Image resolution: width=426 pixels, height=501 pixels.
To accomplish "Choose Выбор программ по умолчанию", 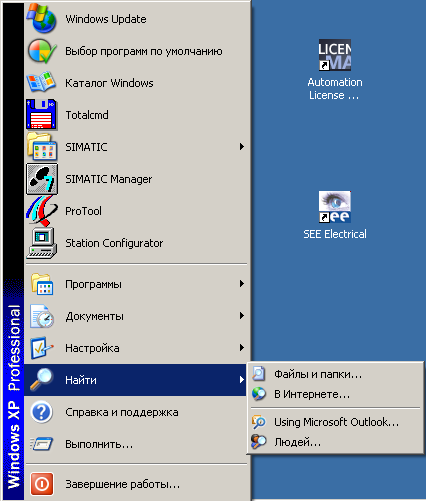I will tap(136, 51).
